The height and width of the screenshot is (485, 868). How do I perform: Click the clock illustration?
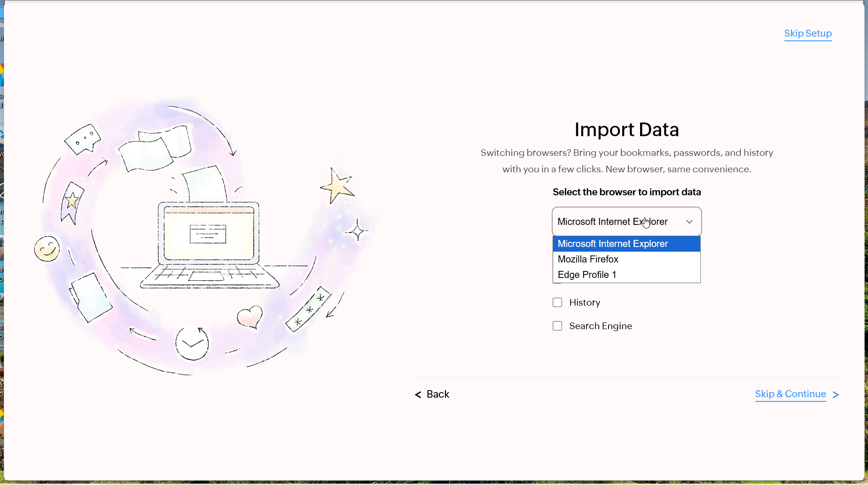[x=192, y=343]
